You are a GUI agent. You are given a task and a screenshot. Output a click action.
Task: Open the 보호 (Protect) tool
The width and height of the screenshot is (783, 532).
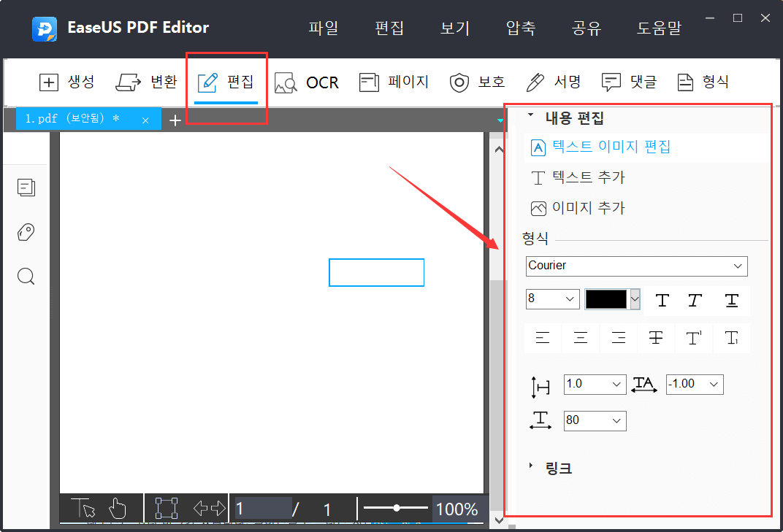[478, 82]
